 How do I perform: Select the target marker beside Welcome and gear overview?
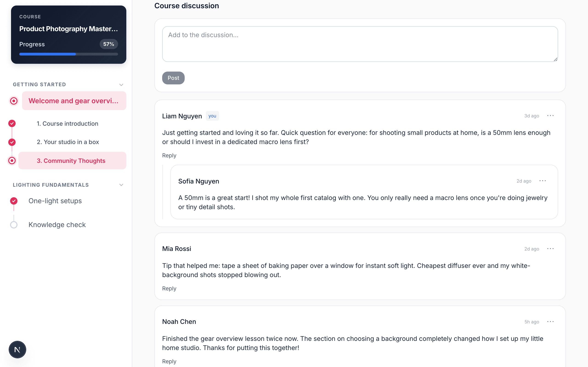point(14,101)
